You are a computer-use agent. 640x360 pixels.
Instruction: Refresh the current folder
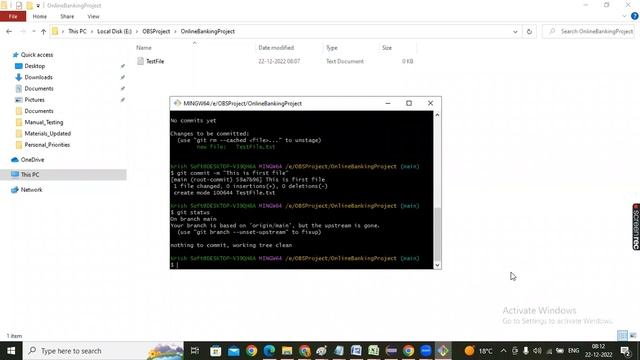click(529, 31)
